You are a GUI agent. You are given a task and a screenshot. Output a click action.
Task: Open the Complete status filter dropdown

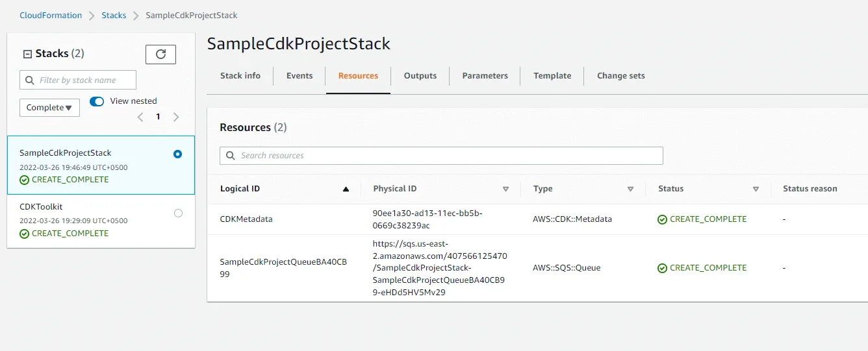49,108
